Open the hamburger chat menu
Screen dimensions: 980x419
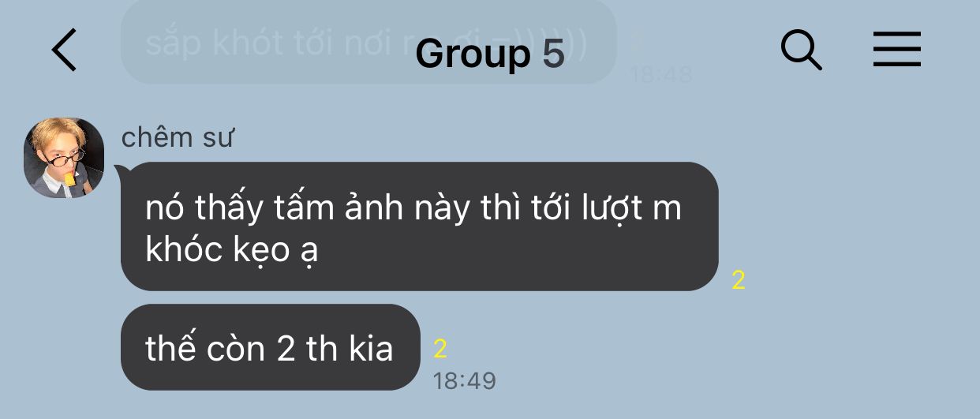[x=897, y=50]
